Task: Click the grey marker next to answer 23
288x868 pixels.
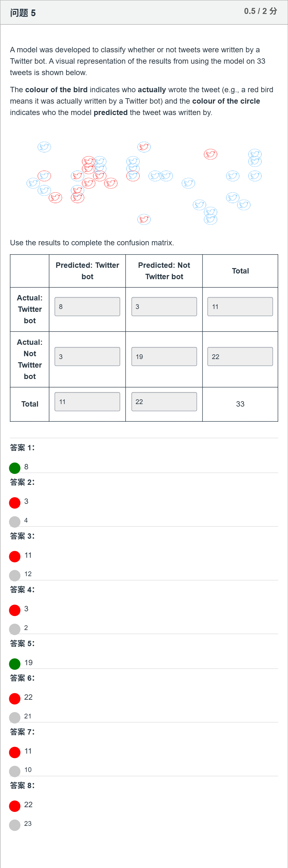Action: [x=15, y=825]
